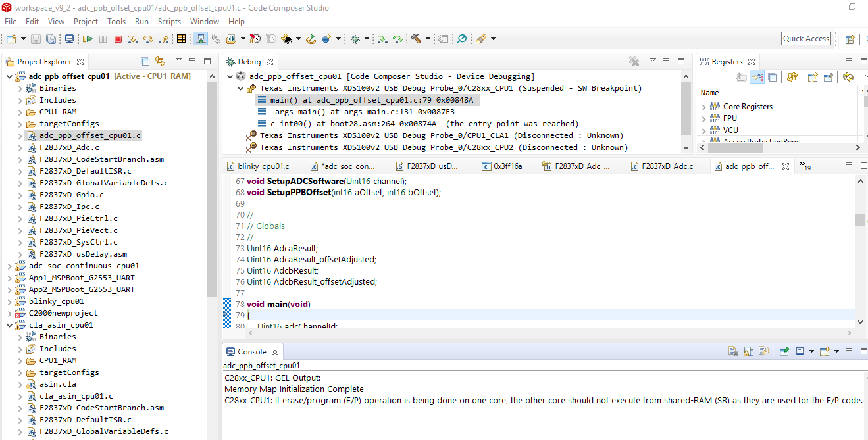
Task: Toggle the Connect Target toolbar icon
Action: click(200, 39)
